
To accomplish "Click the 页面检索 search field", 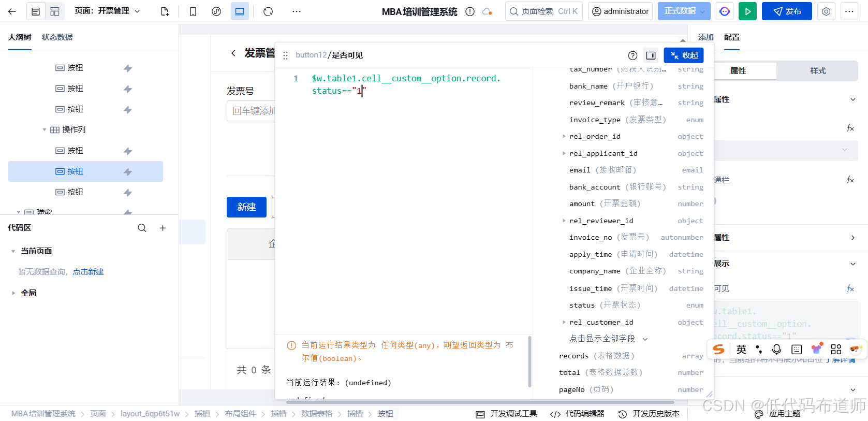I will coord(544,11).
